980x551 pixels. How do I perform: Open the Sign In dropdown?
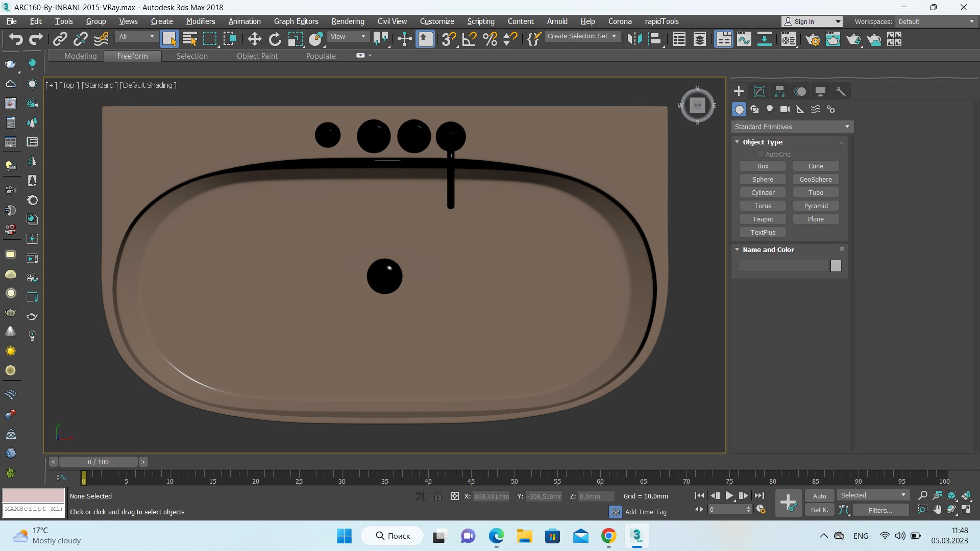[x=812, y=21]
